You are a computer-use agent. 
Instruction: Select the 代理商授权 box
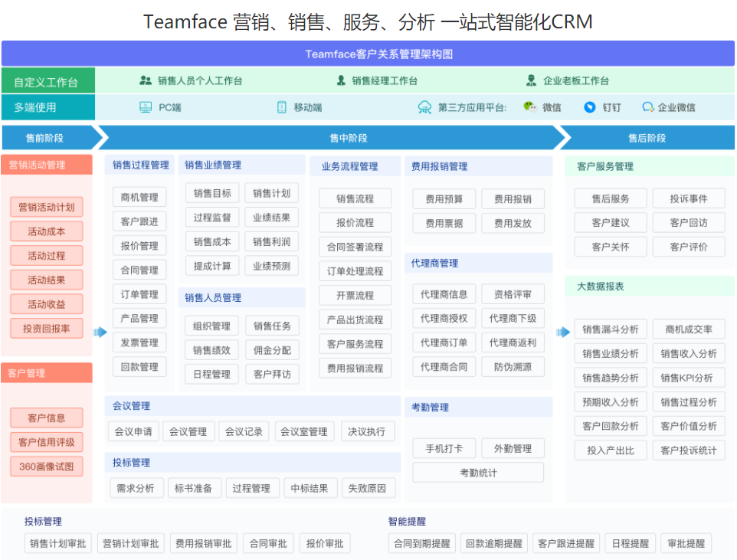click(444, 319)
